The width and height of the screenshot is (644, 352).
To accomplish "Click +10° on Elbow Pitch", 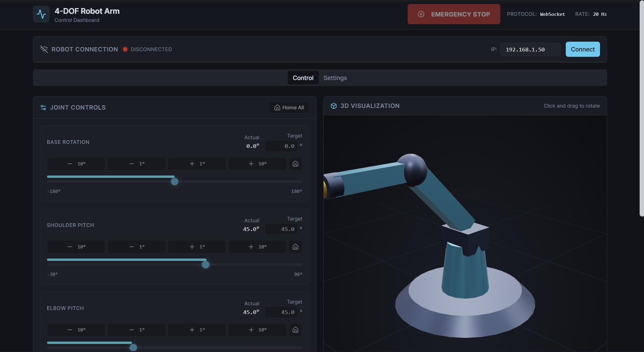I will pyautogui.click(x=257, y=330).
